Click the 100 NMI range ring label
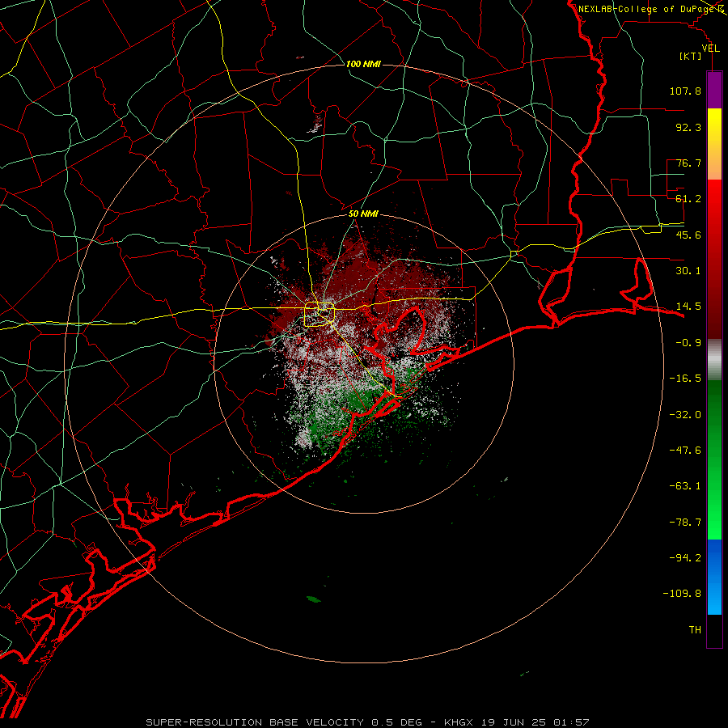728x728 pixels. tap(363, 64)
